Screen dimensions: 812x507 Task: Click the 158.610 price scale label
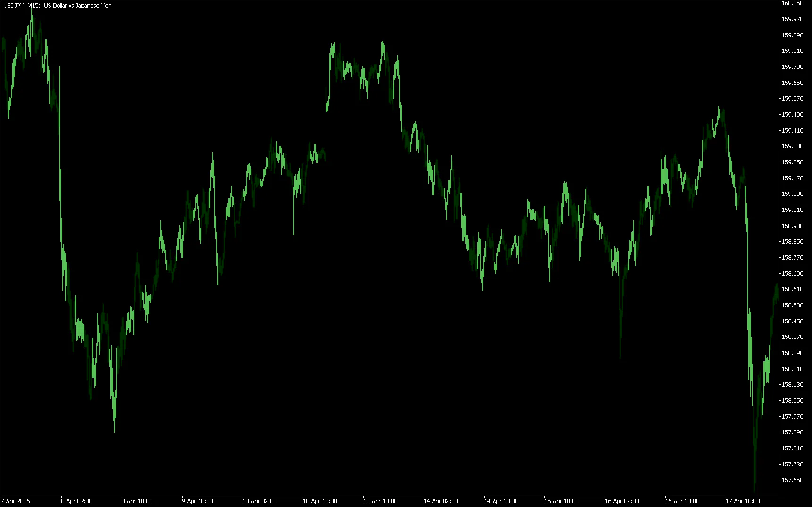coord(792,289)
